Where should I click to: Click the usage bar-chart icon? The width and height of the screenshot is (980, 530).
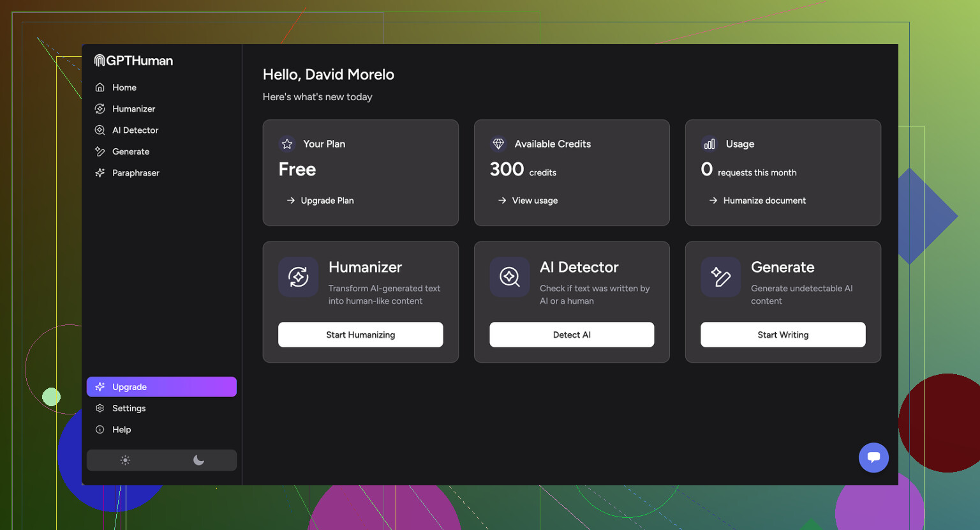(x=709, y=144)
